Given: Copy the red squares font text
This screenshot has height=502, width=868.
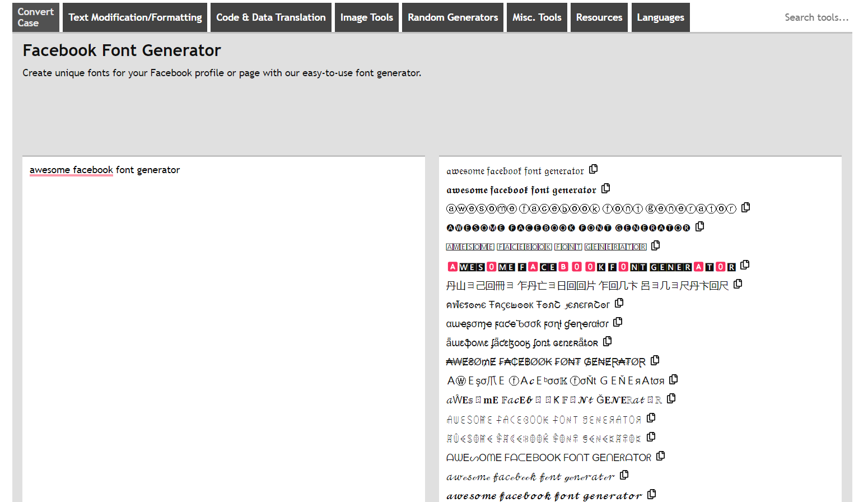Looking at the screenshot, I should coord(744,264).
